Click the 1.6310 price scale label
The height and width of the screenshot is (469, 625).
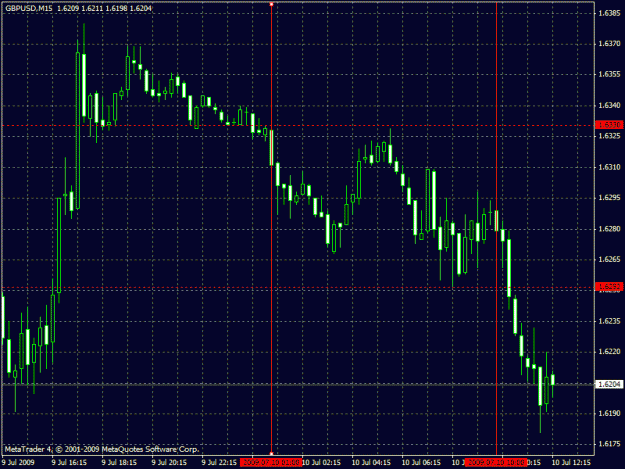point(609,167)
